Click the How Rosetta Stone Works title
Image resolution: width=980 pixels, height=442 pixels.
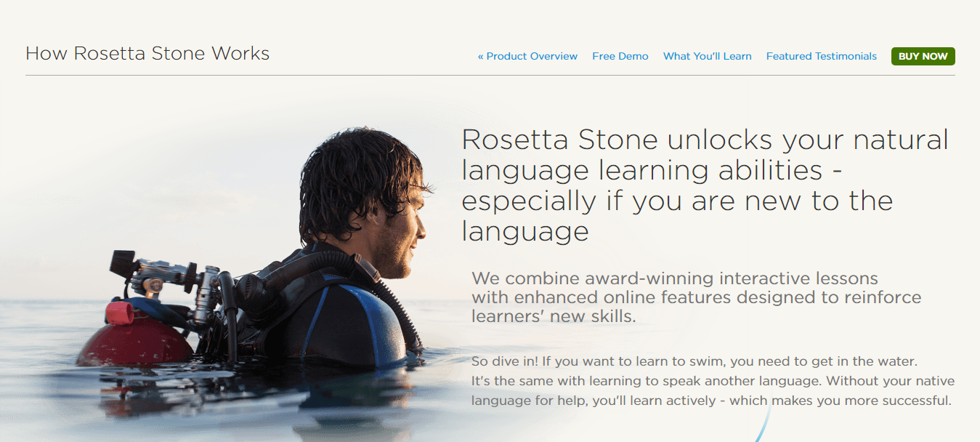147,53
